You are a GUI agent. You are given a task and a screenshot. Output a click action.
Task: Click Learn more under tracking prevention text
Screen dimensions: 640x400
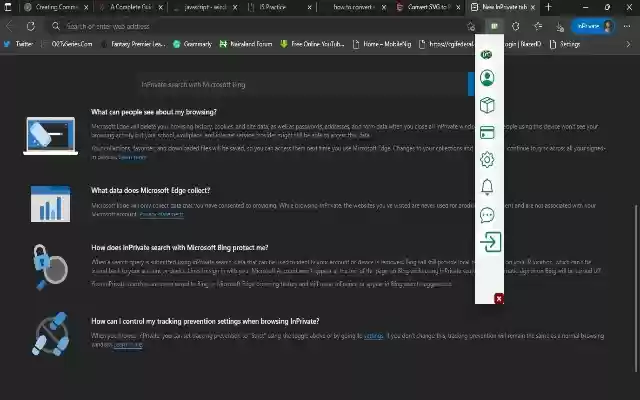[x=128, y=345]
